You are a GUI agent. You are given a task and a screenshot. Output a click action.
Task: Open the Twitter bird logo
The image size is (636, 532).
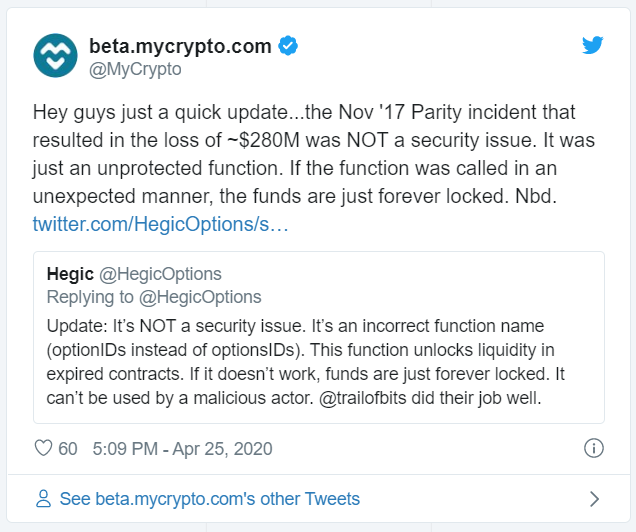[593, 45]
